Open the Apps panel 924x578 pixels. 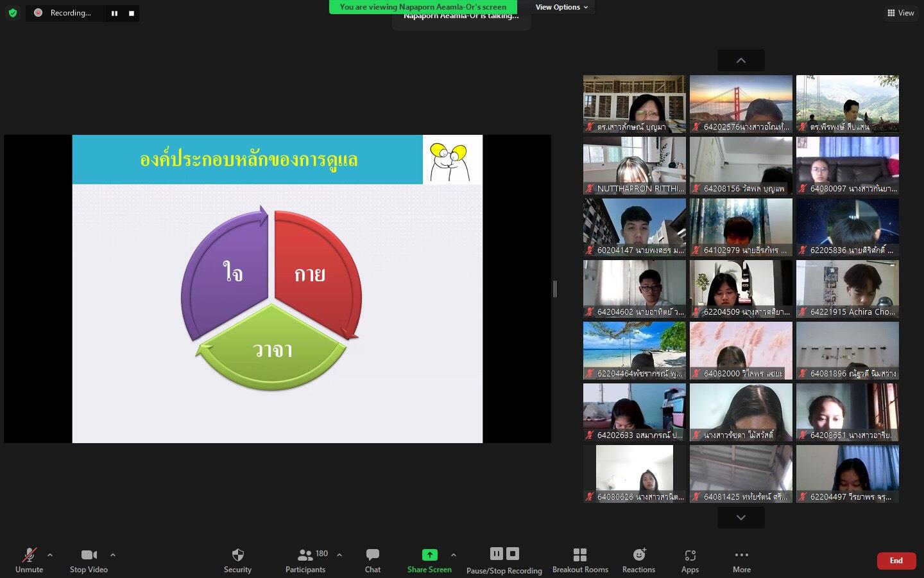(690, 561)
